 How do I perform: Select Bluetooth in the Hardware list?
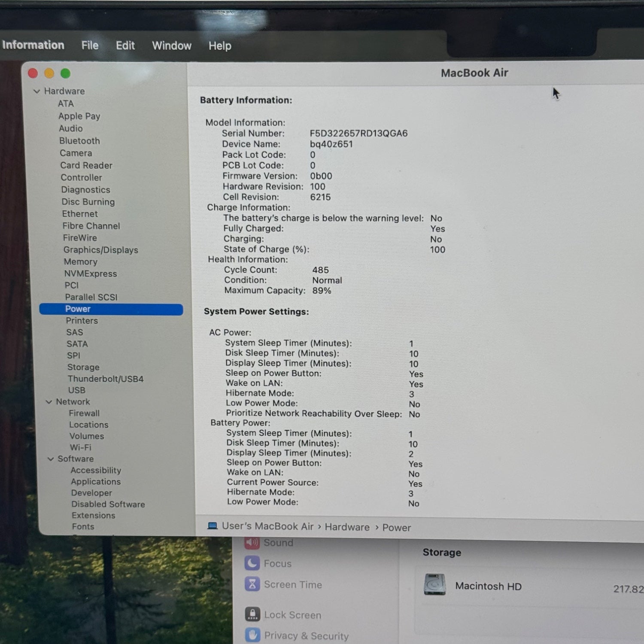click(x=79, y=141)
